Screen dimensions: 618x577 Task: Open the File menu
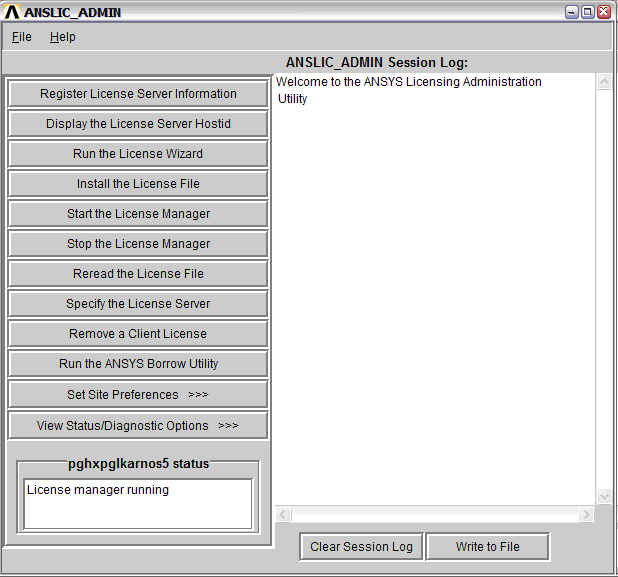tap(21, 37)
